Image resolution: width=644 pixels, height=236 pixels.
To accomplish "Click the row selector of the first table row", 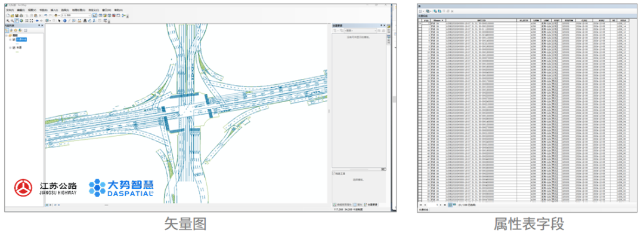I will click(420, 23).
